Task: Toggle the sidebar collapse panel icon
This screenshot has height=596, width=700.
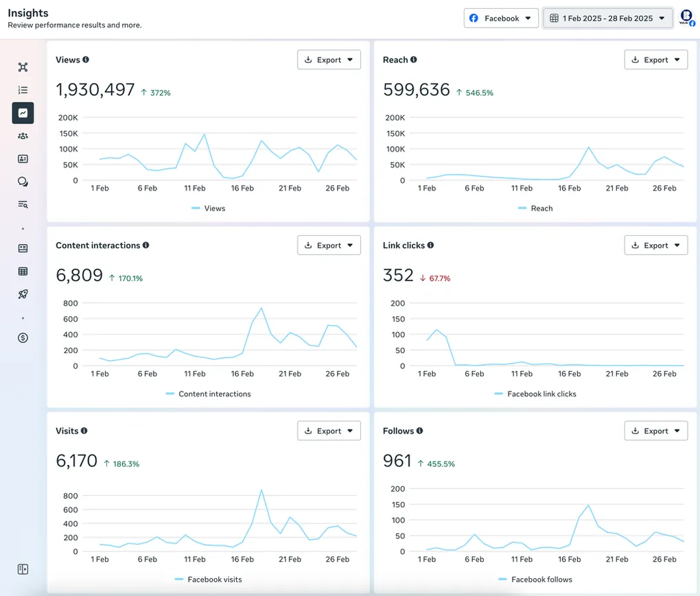Action: click(x=23, y=569)
